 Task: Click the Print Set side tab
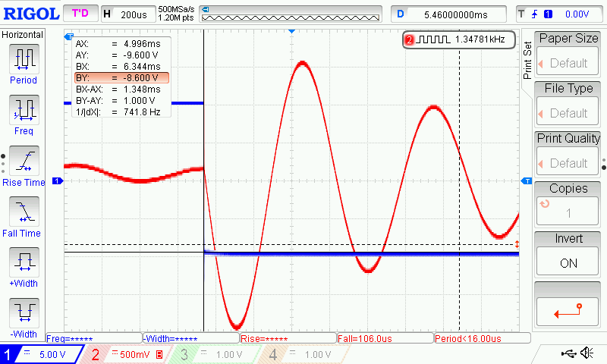pyautogui.click(x=528, y=61)
